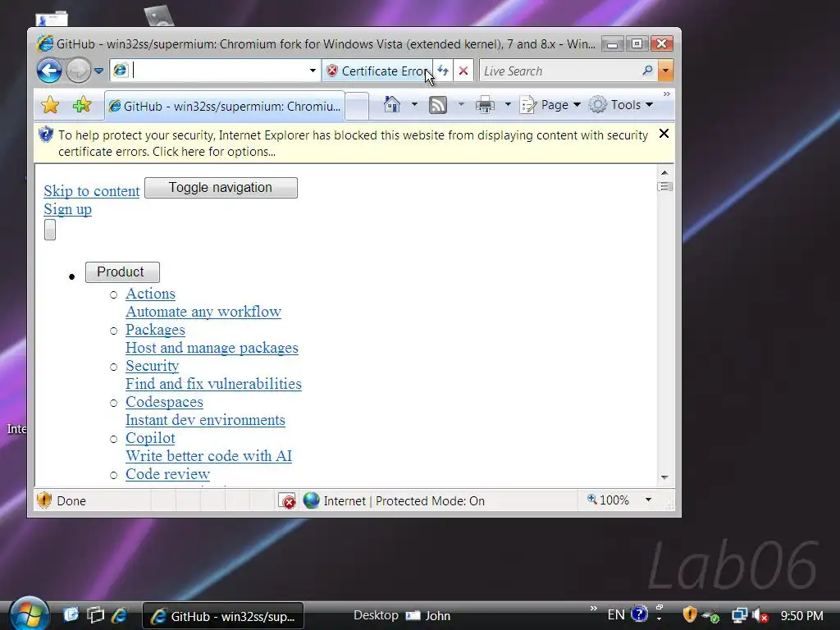Dismiss the information bar with its X

(x=664, y=134)
